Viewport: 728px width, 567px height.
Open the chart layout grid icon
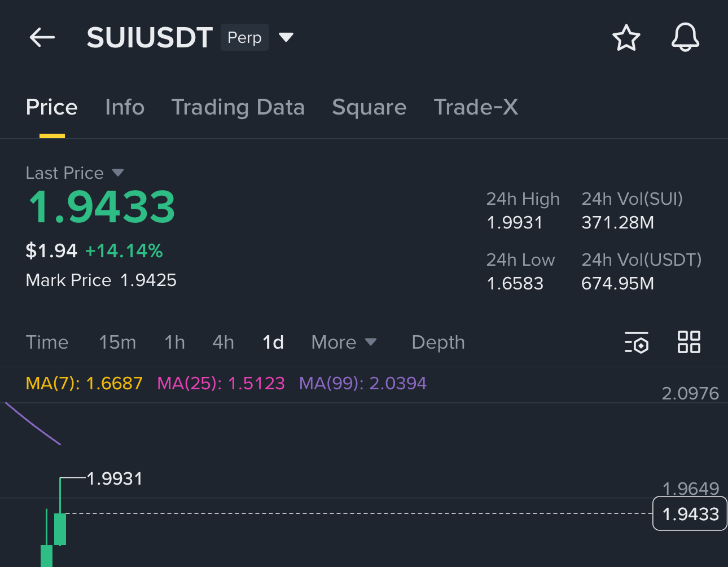pyautogui.click(x=688, y=342)
